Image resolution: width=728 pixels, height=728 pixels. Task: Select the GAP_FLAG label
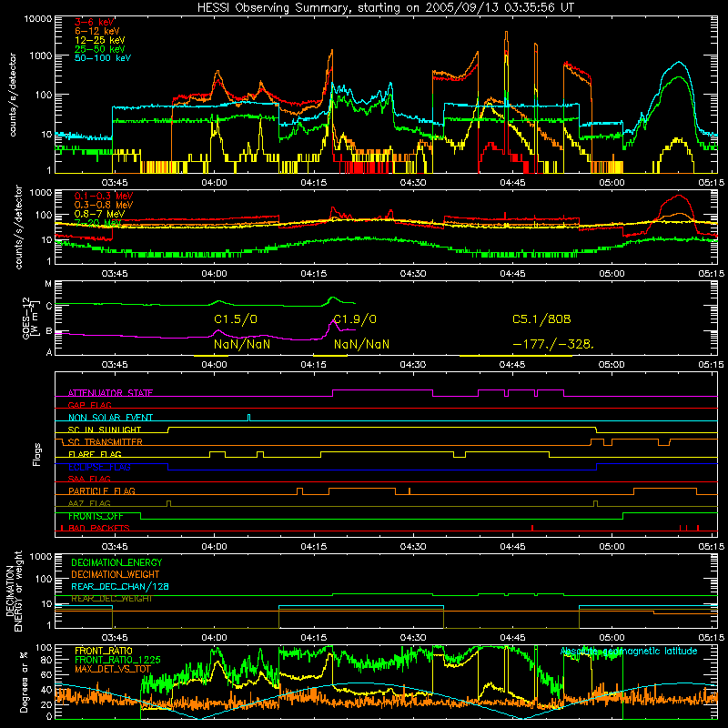pyautogui.click(x=89, y=405)
